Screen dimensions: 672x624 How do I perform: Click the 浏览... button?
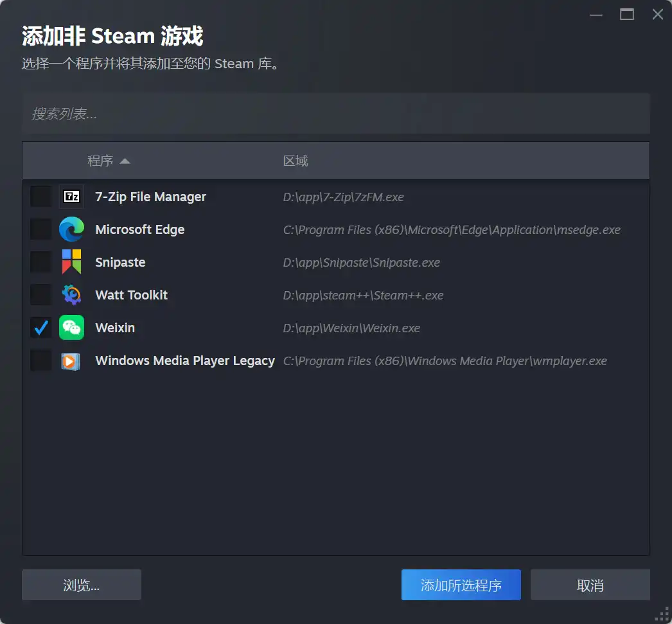(81, 585)
